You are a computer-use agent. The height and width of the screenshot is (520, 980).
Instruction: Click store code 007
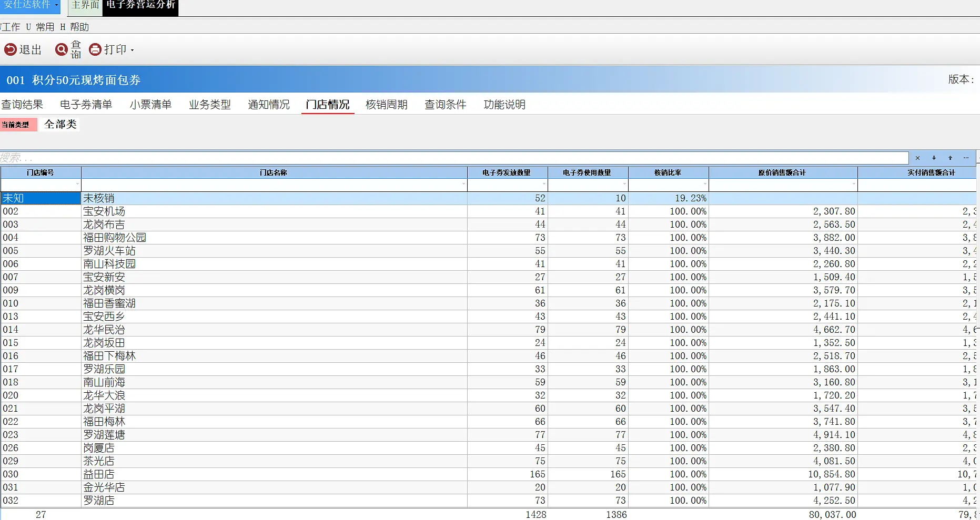[x=41, y=277]
